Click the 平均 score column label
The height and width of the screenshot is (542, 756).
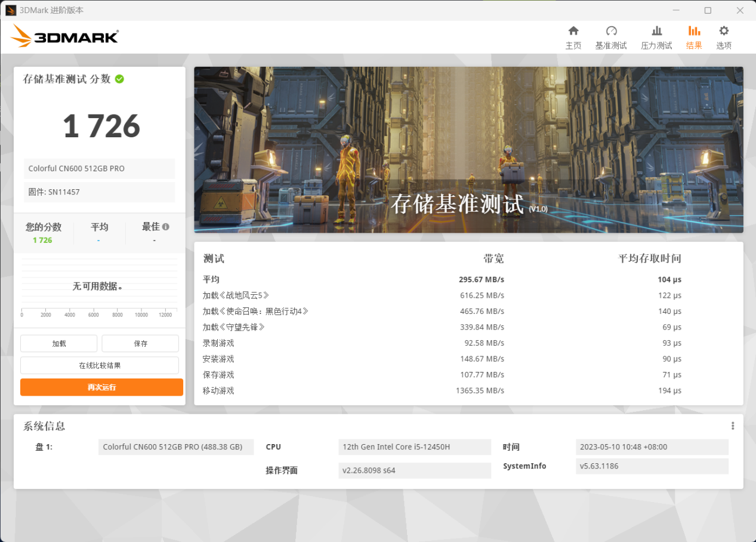click(99, 227)
